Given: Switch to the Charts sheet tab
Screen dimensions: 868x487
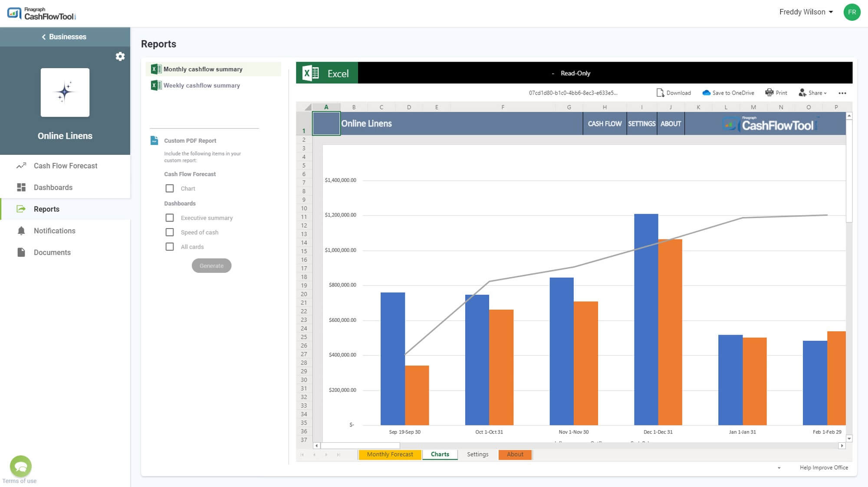Looking at the screenshot, I should 440,454.
